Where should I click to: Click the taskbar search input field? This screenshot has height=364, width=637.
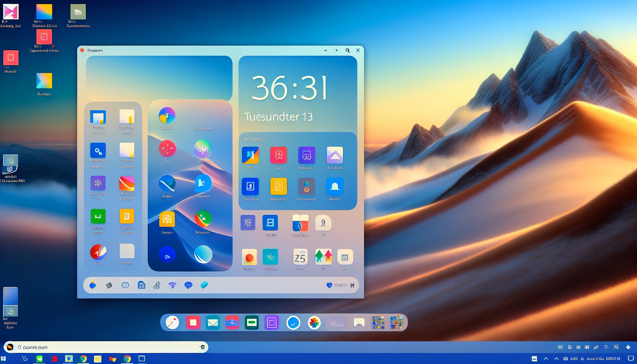click(x=107, y=347)
